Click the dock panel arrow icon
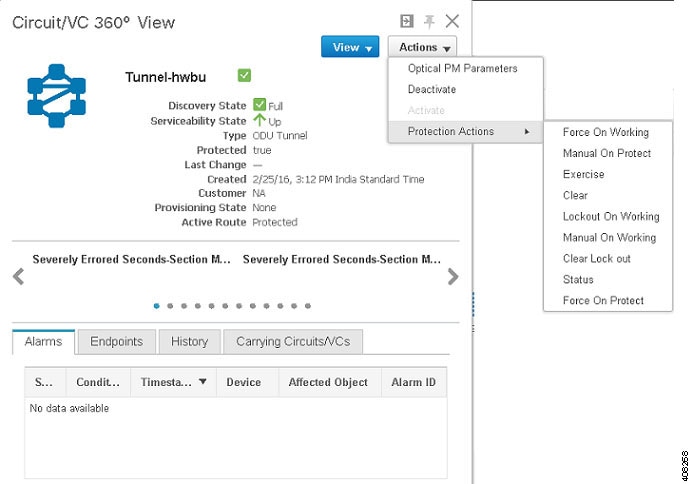The height and width of the screenshot is (484, 691). pos(406,21)
